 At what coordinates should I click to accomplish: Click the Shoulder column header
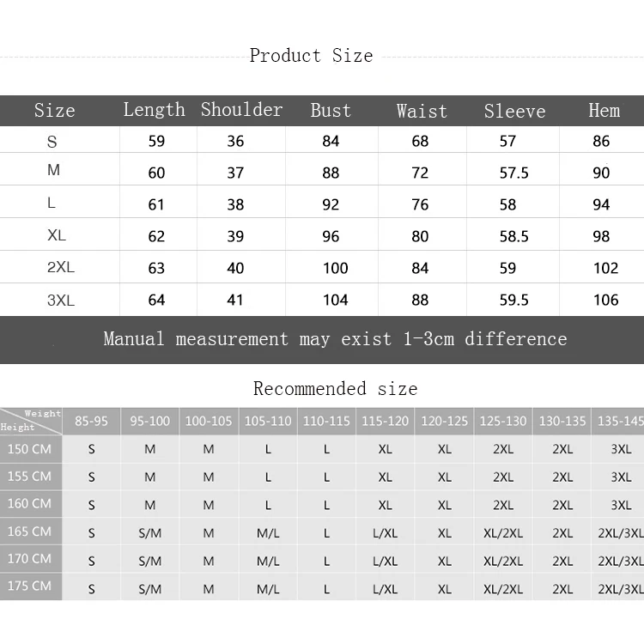[x=241, y=110]
